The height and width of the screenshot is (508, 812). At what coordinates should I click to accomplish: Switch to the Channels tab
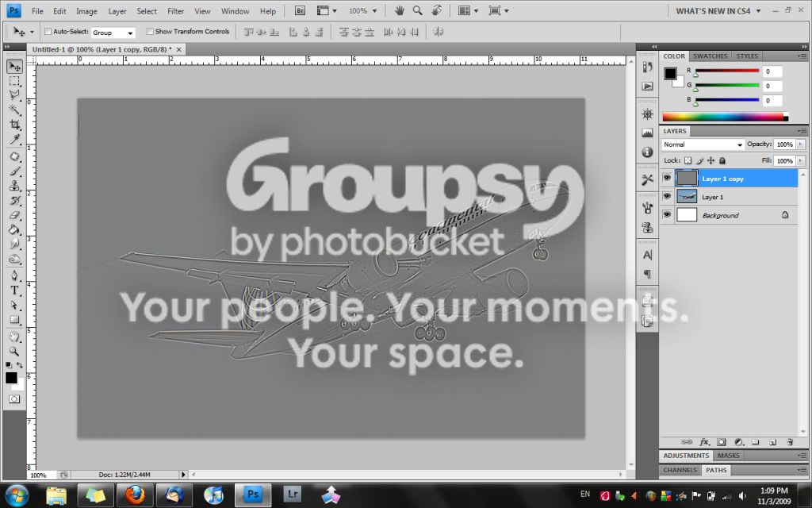[x=680, y=470]
